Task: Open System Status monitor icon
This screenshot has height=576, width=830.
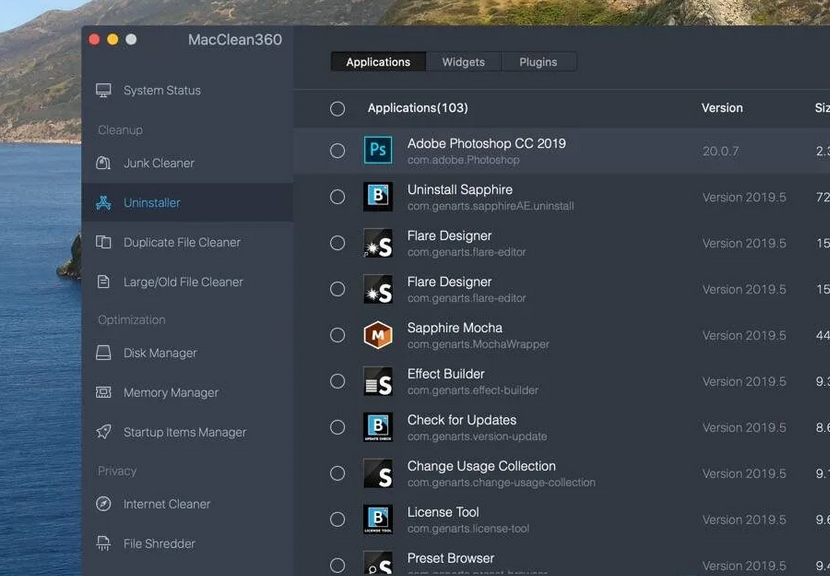Action: click(x=103, y=91)
